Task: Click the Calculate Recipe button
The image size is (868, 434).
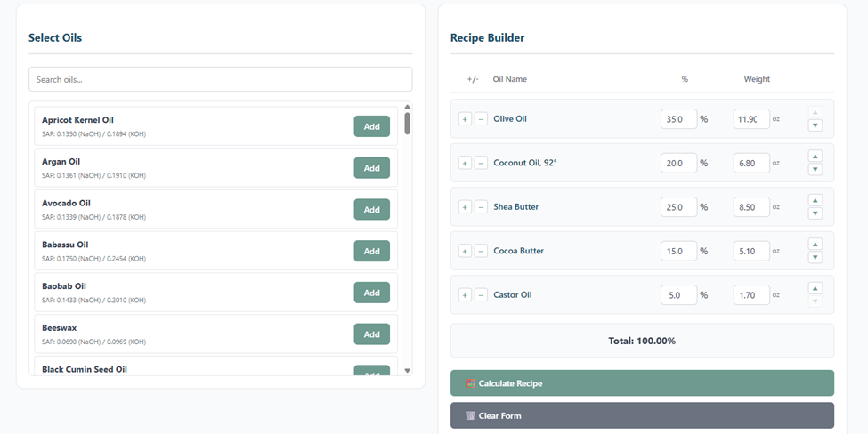Action: click(x=642, y=383)
